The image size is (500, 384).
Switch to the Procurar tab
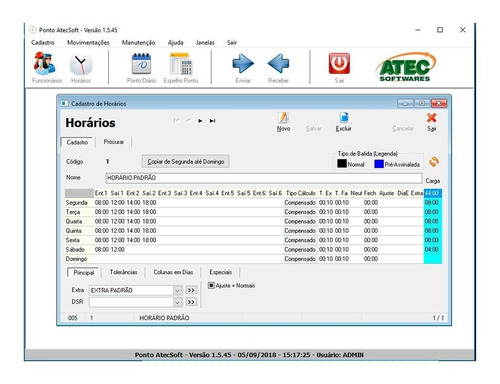tap(114, 142)
